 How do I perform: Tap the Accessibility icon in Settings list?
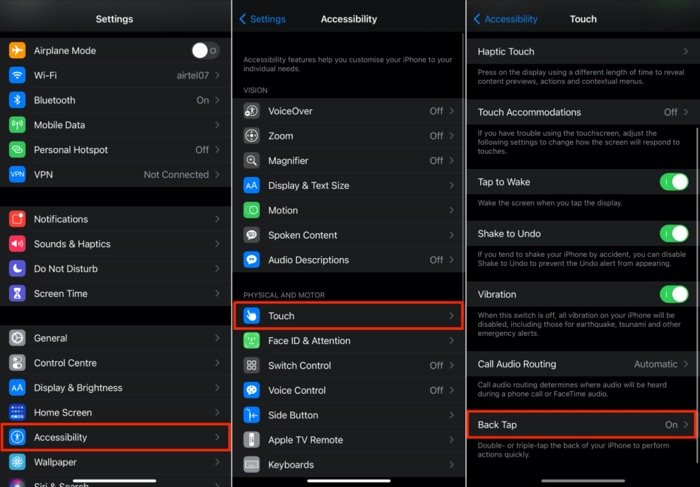(x=17, y=437)
